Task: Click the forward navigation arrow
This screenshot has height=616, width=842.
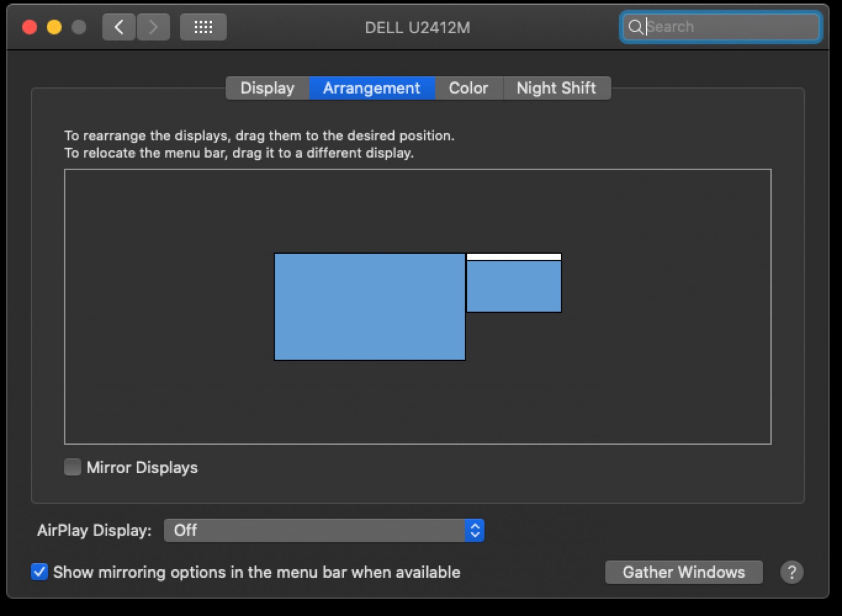Action: tap(153, 27)
